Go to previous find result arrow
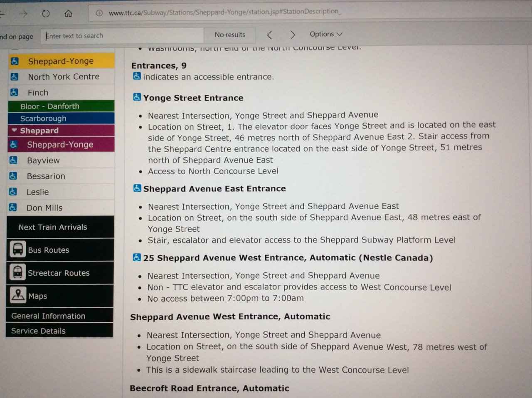532x398 pixels. (269, 35)
